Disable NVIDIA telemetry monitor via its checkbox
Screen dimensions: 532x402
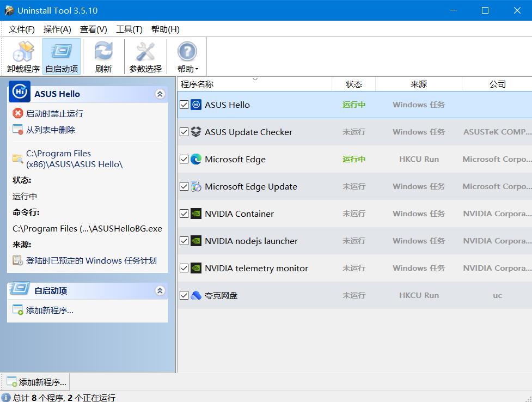point(184,268)
